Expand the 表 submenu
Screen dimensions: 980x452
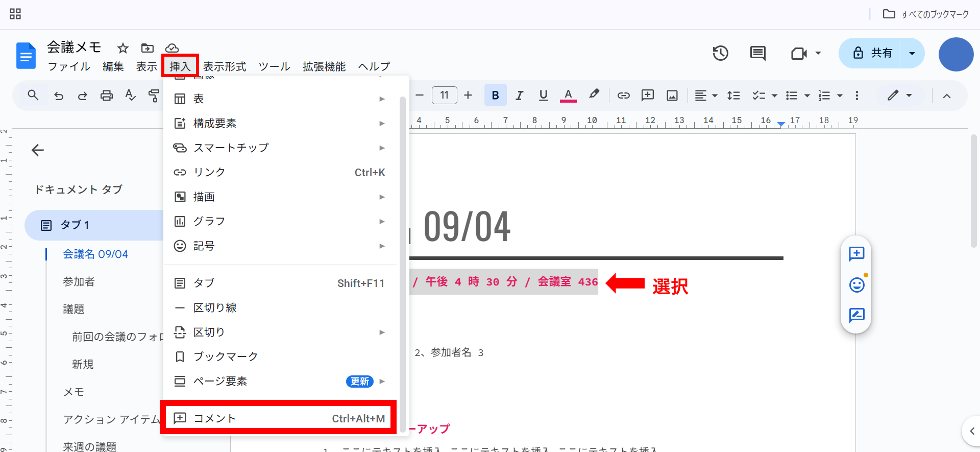(280, 99)
